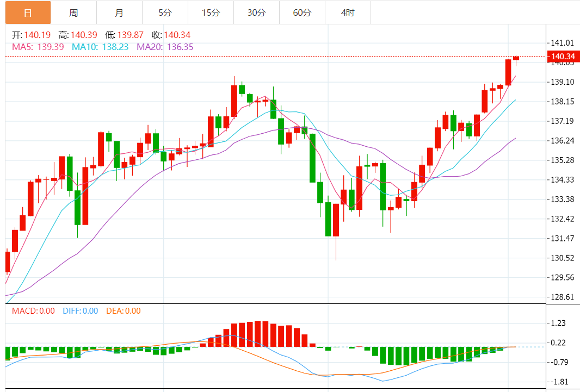Click the 133.38 price axis label

click(x=562, y=200)
